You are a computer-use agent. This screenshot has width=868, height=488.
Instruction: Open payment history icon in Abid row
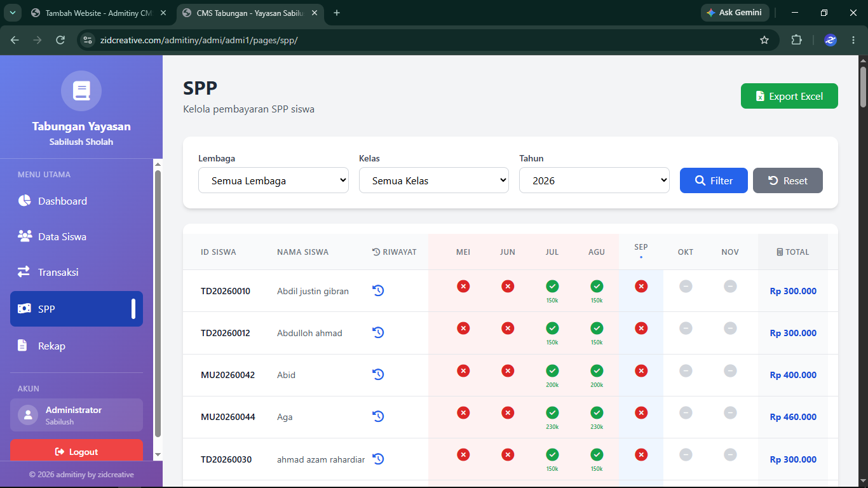(x=378, y=374)
